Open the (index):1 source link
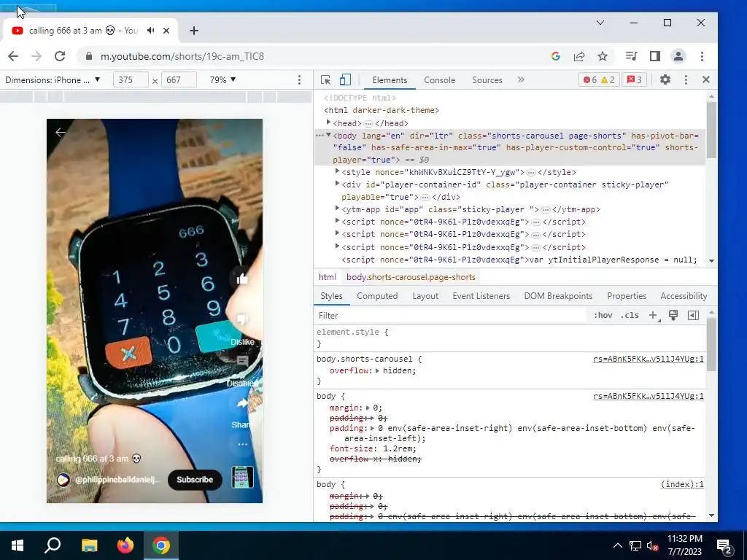747x560 pixels. [682, 484]
